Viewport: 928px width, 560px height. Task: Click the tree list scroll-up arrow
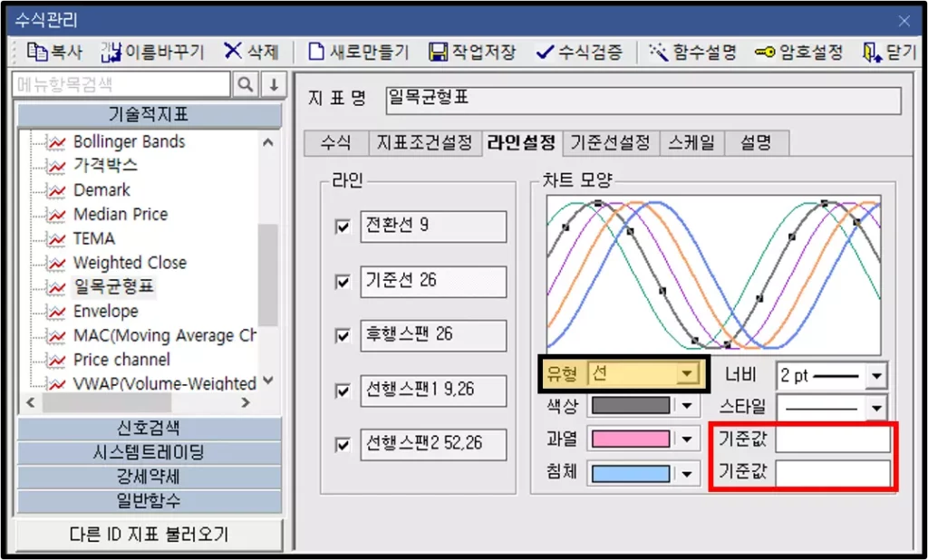point(268,142)
